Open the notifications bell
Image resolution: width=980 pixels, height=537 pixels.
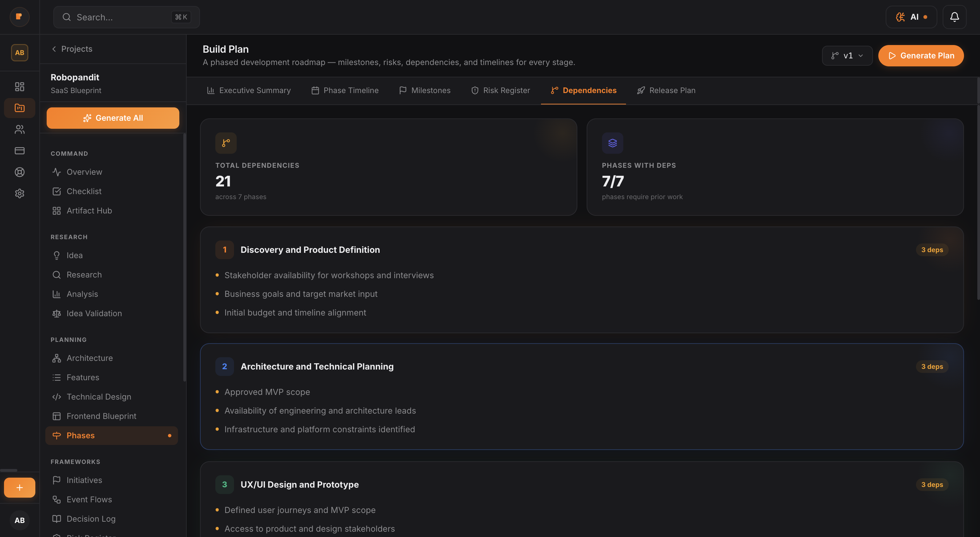pyautogui.click(x=954, y=17)
